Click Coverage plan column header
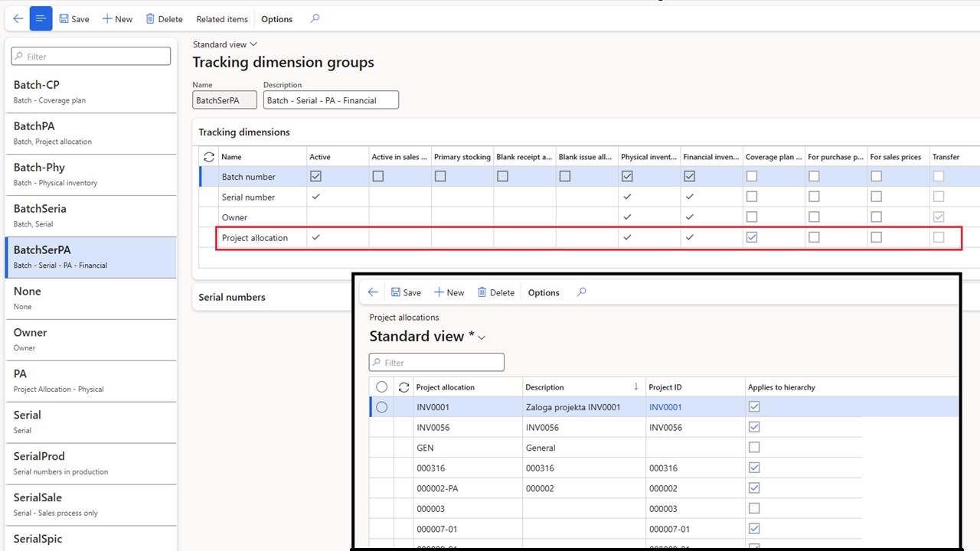The image size is (980, 551). (774, 157)
